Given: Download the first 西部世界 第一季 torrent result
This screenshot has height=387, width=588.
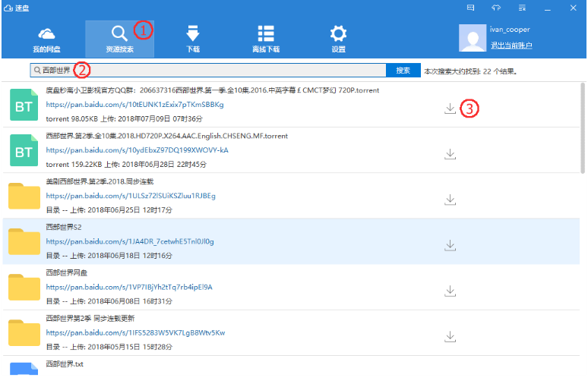Looking at the screenshot, I should click(x=450, y=109).
